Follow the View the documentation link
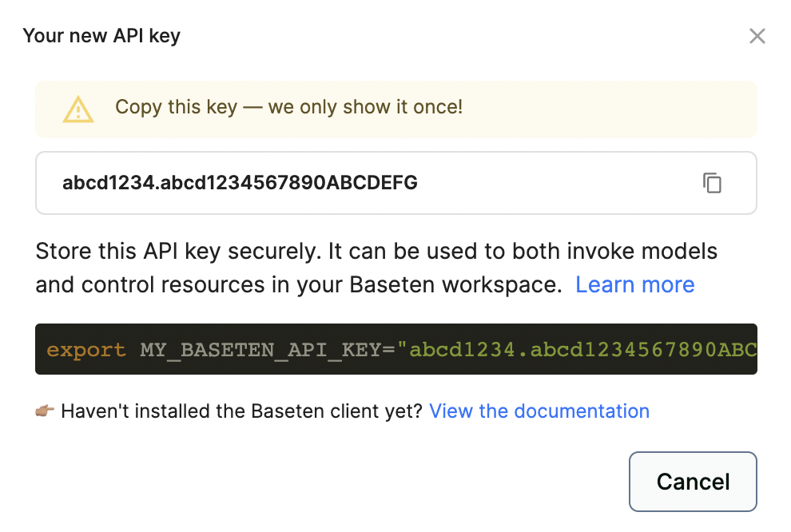 point(539,411)
